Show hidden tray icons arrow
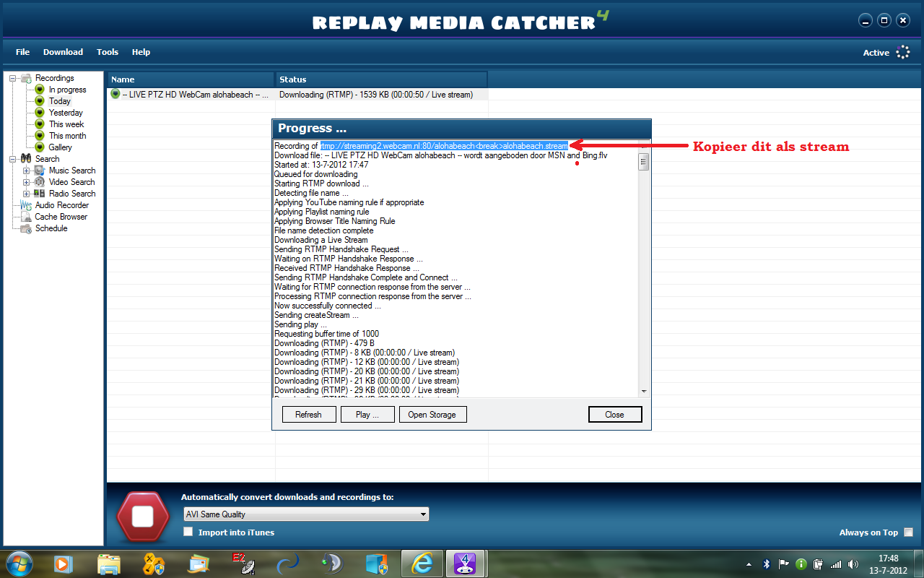This screenshot has width=924, height=578. (749, 564)
